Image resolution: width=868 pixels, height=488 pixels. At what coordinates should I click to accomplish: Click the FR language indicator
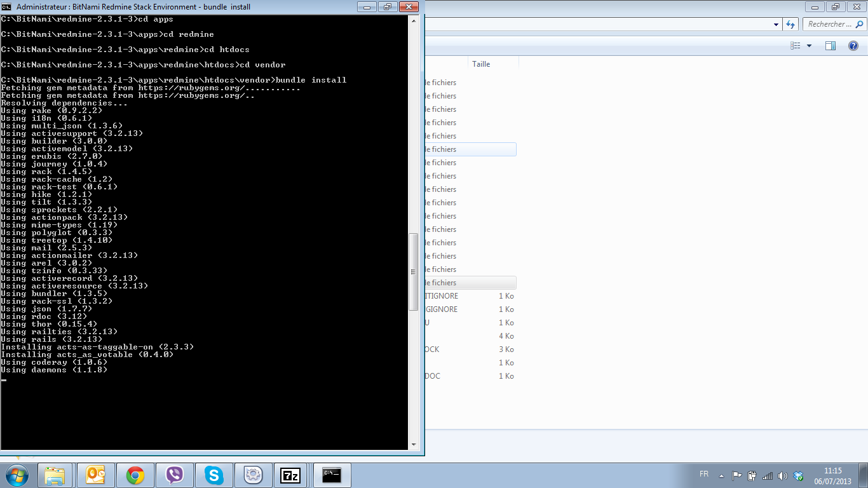tap(704, 475)
